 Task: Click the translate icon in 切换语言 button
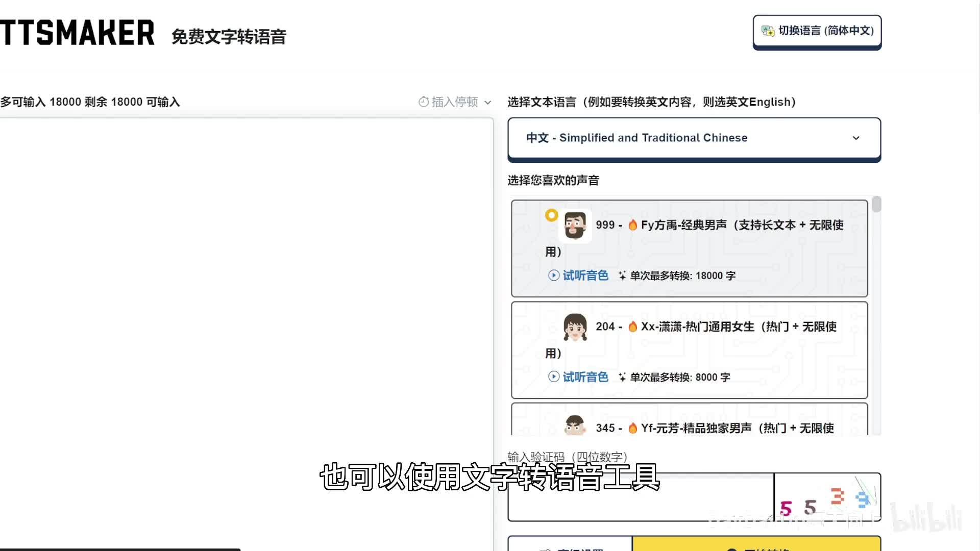point(768,31)
